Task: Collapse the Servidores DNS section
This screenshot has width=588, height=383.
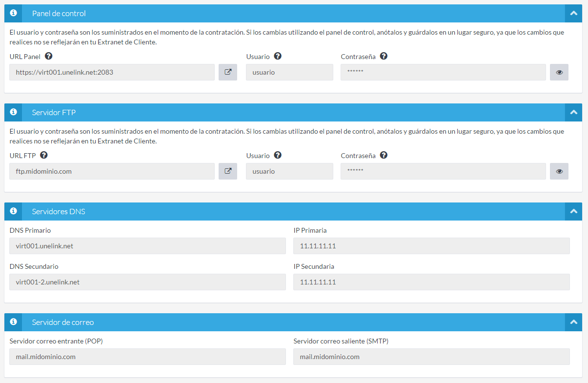Action: (573, 212)
